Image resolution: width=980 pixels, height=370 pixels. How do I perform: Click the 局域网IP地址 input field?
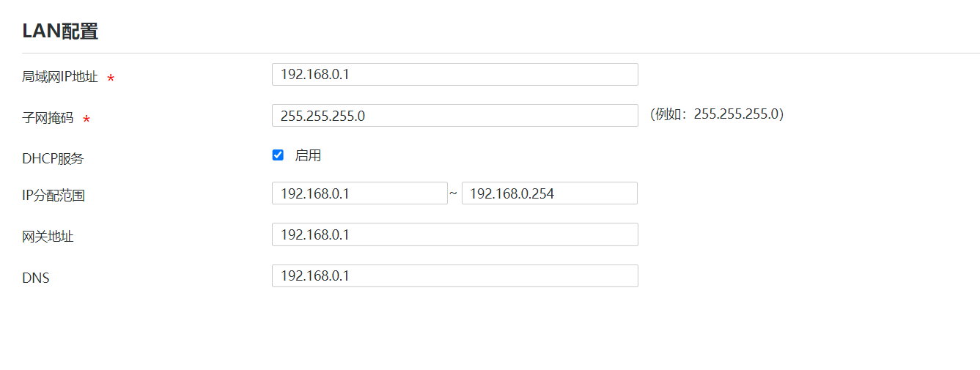coord(454,74)
